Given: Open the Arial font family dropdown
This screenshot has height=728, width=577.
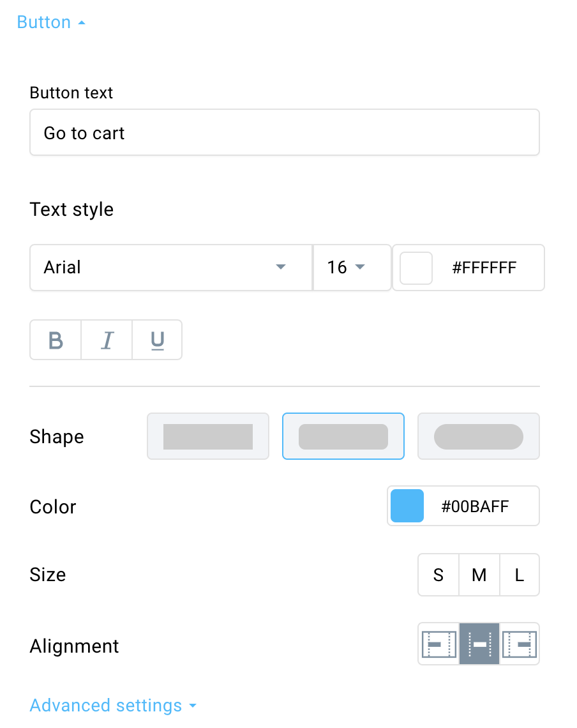Looking at the screenshot, I should tap(171, 268).
